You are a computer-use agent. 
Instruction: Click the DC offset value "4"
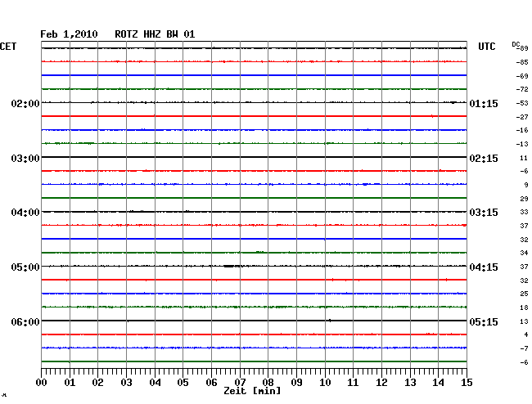pyautogui.click(x=526, y=334)
